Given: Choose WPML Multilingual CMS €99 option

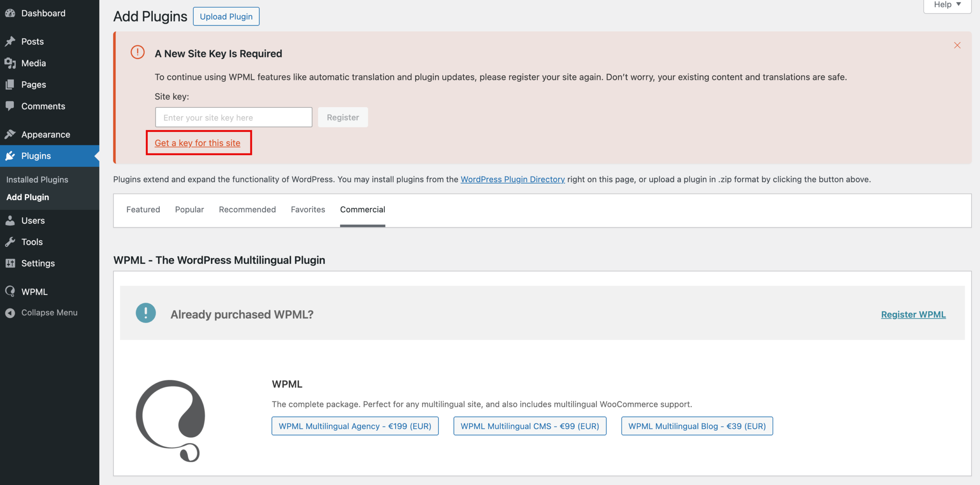Looking at the screenshot, I should 529,426.
